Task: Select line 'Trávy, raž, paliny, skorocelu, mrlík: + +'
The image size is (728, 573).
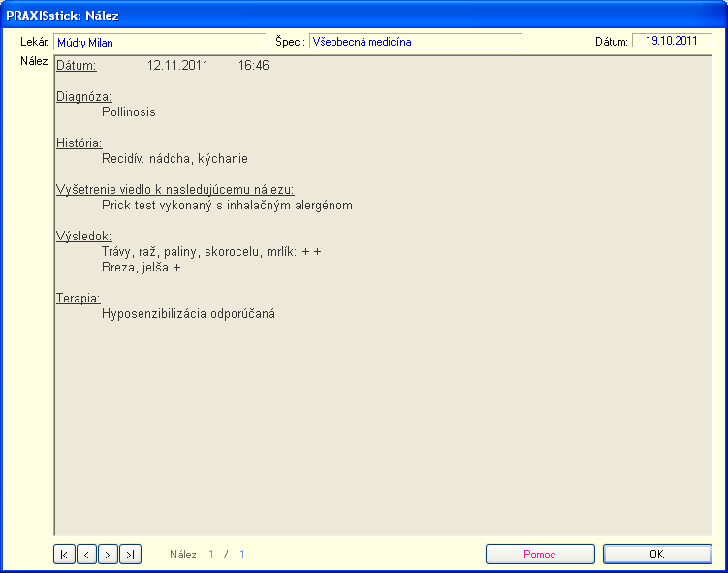Action: (211, 252)
